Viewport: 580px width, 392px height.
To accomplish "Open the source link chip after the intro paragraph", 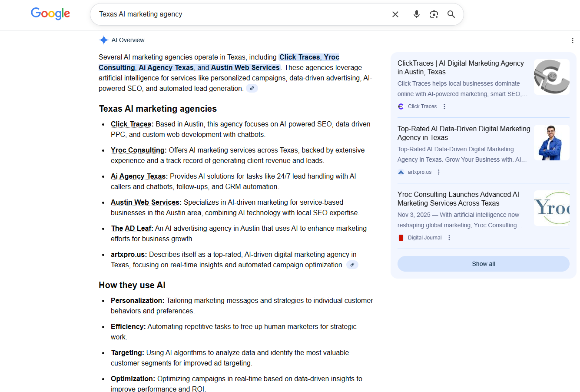I will 252,88.
